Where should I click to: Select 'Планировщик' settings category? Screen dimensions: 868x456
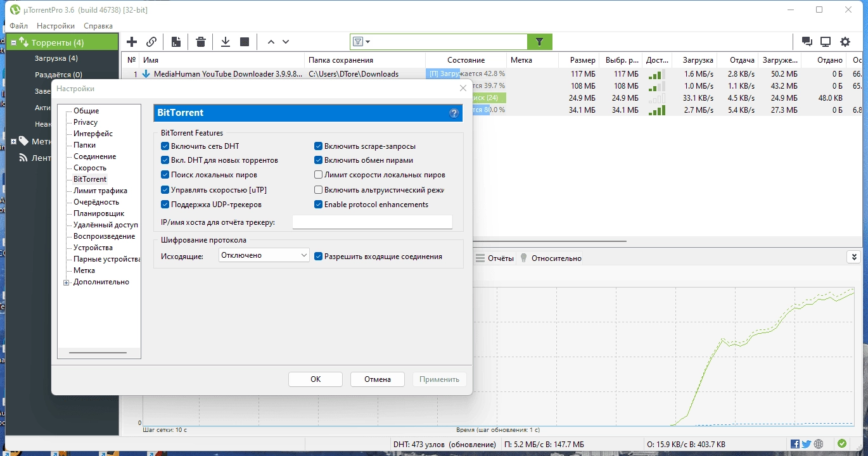pyautogui.click(x=99, y=213)
